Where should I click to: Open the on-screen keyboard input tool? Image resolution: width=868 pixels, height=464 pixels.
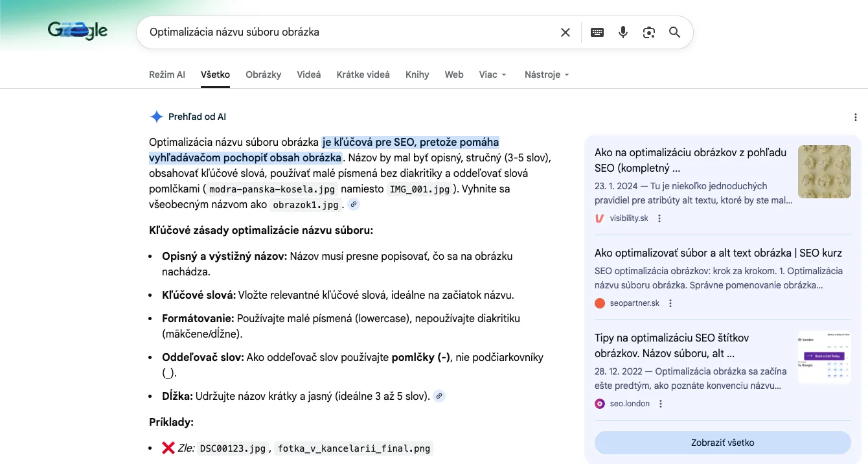[x=597, y=32]
